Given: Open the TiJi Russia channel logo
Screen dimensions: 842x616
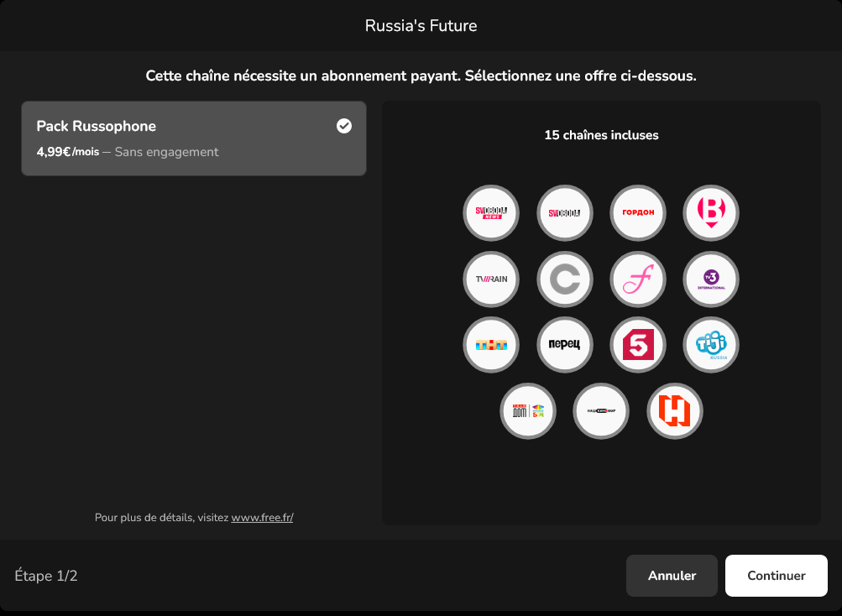Looking at the screenshot, I should tap(711, 345).
